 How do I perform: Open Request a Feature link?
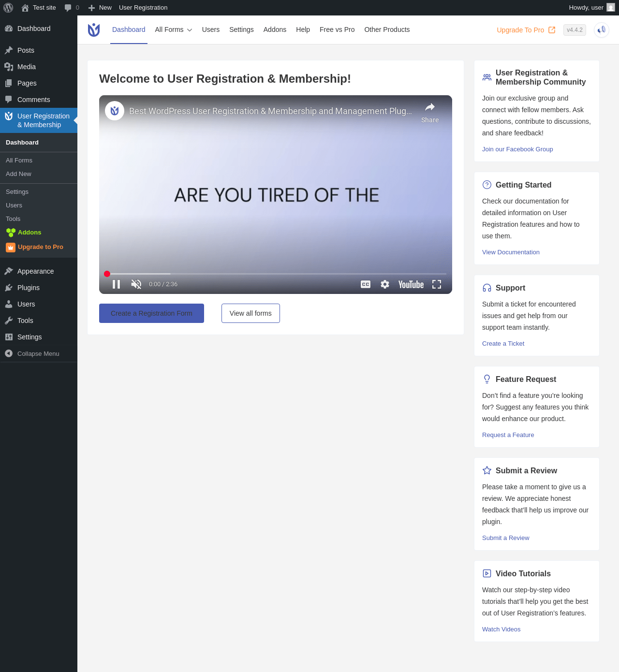click(508, 435)
